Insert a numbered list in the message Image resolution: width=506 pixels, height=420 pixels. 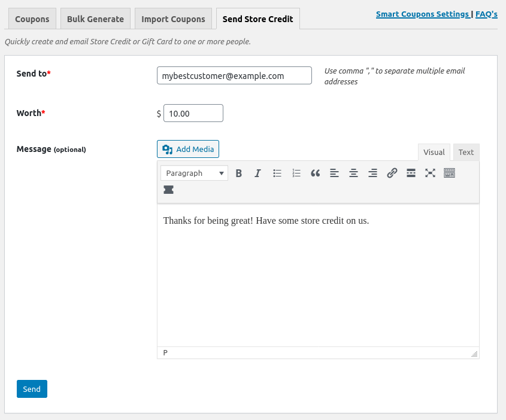pos(296,174)
